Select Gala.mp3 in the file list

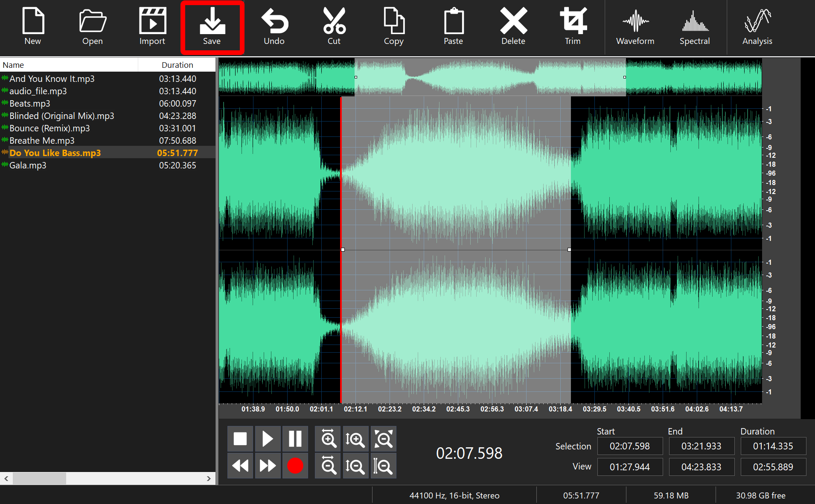[x=108, y=165]
